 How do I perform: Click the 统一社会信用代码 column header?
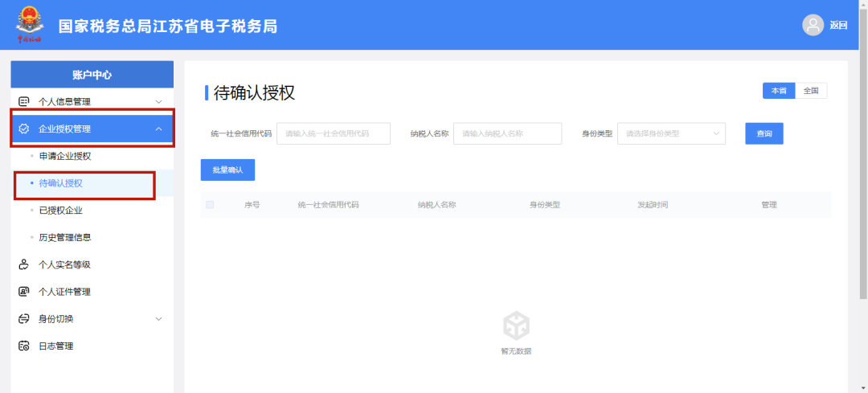pyautogui.click(x=328, y=205)
